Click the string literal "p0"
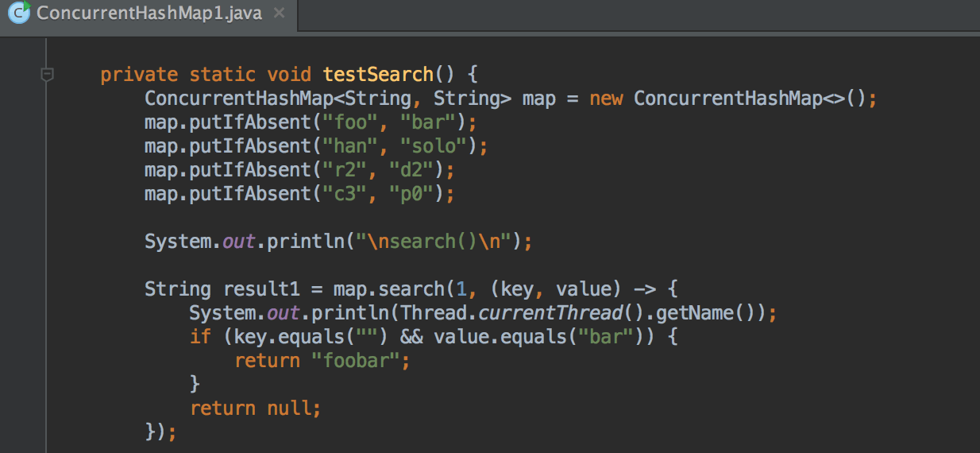Screen dimensions: 980x453 411,194
